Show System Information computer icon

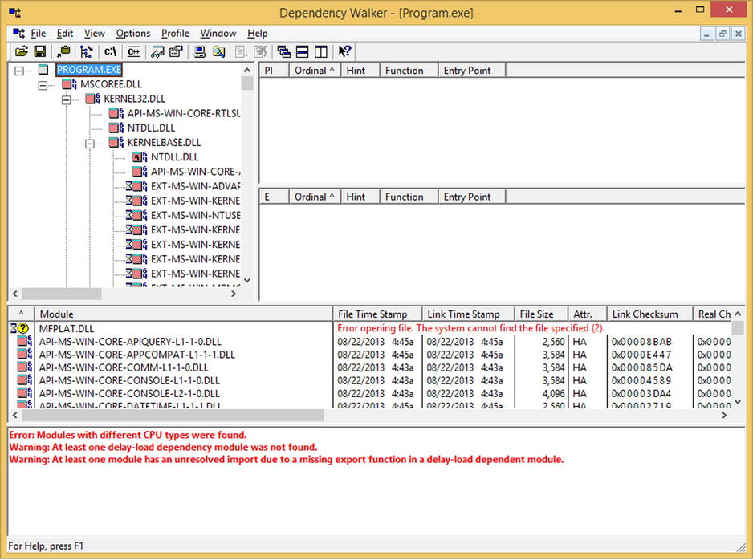click(200, 51)
